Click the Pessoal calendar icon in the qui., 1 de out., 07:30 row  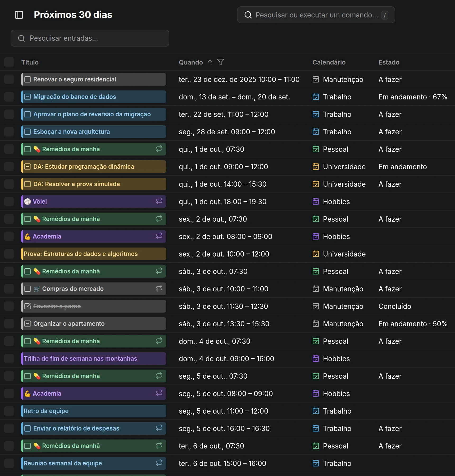pos(316,149)
